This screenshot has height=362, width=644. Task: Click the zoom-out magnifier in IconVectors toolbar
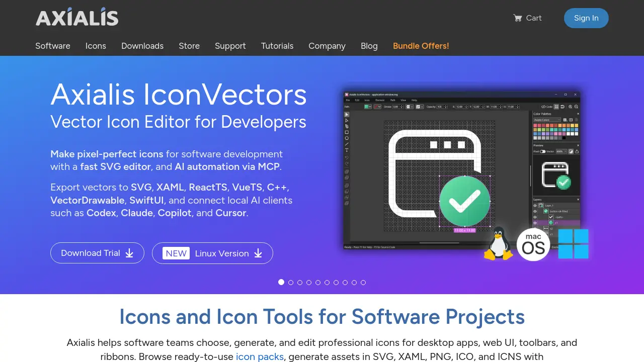click(x=577, y=107)
